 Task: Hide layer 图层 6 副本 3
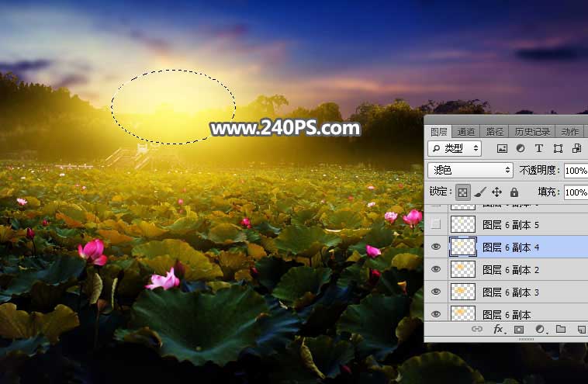pos(436,292)
